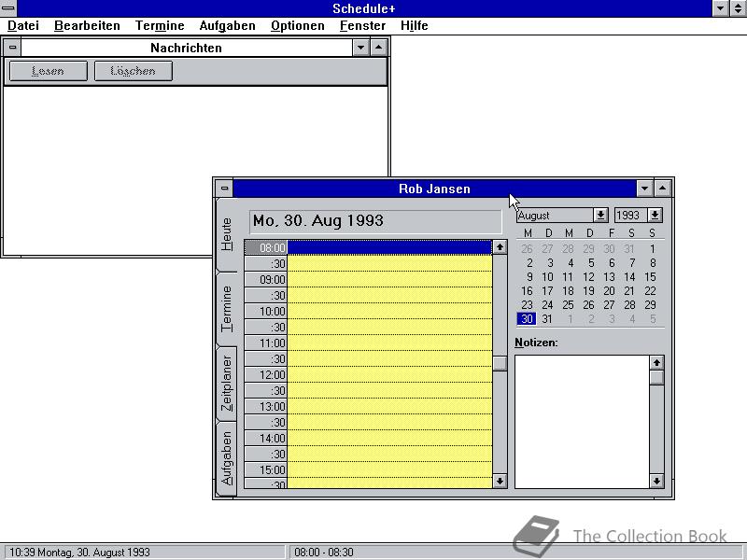
Task: Select August 30 in the calendar
Action: (x=527, y=318)
